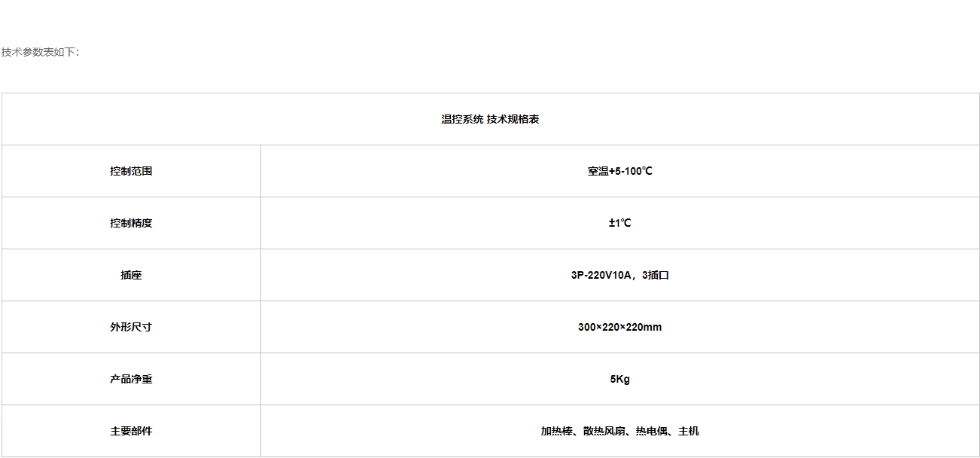Click the 3插口 text in the socket row
This screenshot has height=458, width=980.
656,275
